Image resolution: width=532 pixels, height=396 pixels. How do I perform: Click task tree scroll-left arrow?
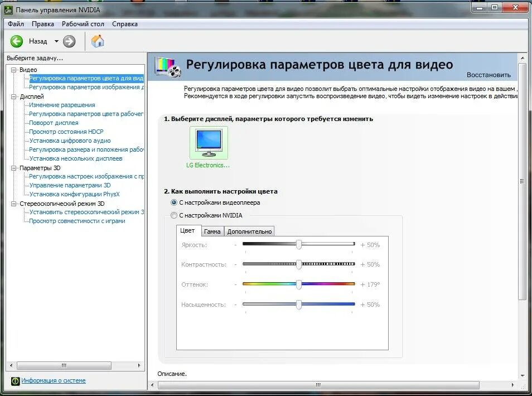pos(11,365)
